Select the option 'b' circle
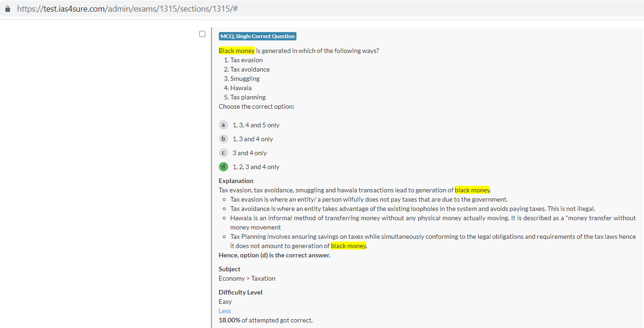 pyautogui.click(x=223, y=139)
